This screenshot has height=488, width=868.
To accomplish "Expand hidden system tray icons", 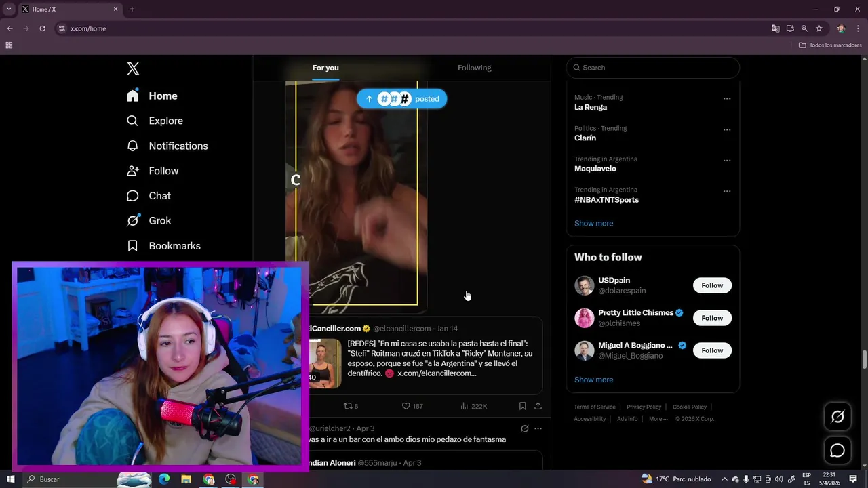I will pos(724,479).
